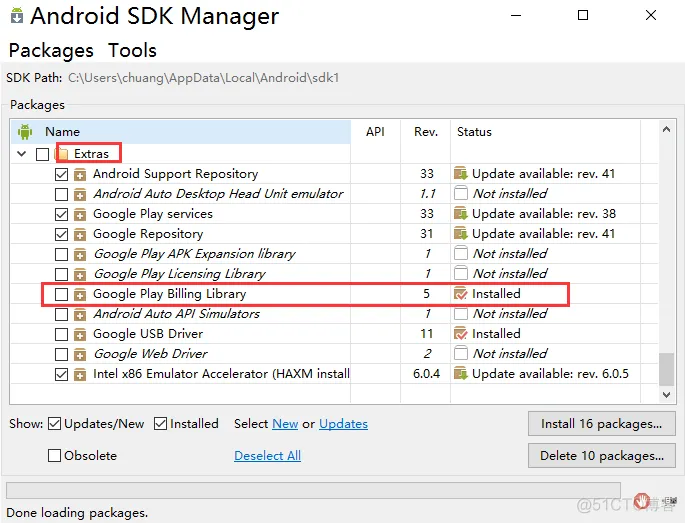Click package icon for Google Play APK Expansion
685x523 pixels.
80,254
